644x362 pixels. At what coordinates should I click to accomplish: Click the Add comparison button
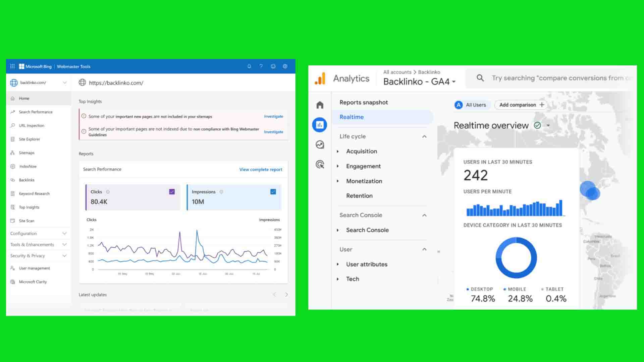pos(521,105)
